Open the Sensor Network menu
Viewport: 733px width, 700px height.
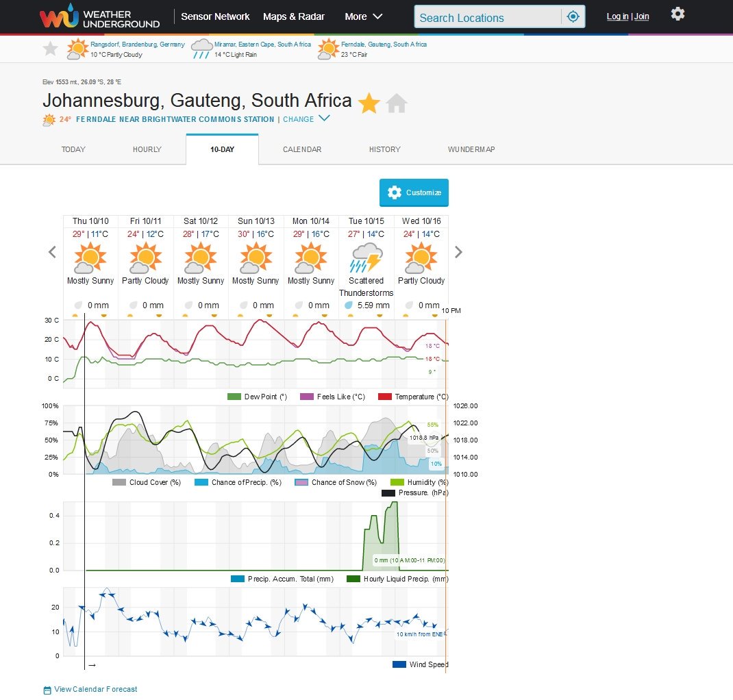point(215,16)
